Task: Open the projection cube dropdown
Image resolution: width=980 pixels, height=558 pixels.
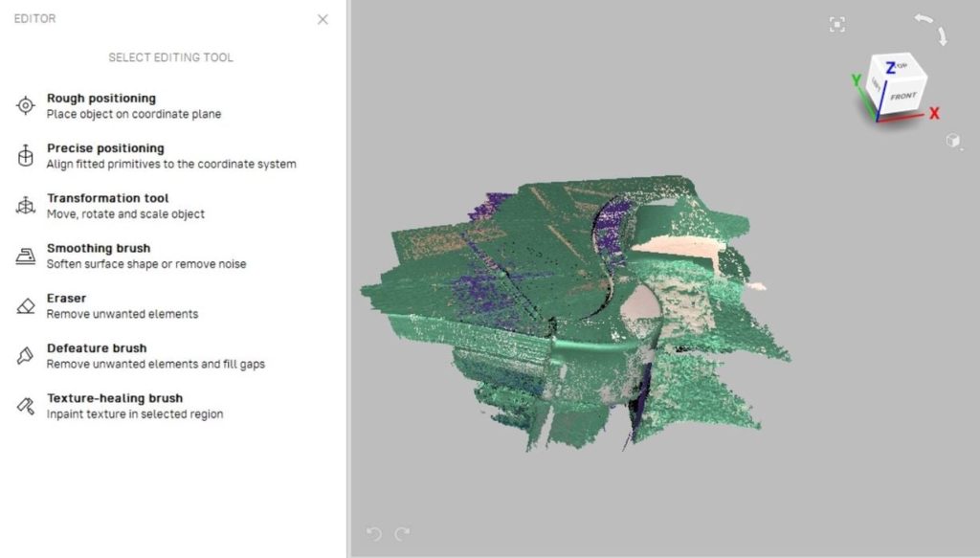Action: 952,141
